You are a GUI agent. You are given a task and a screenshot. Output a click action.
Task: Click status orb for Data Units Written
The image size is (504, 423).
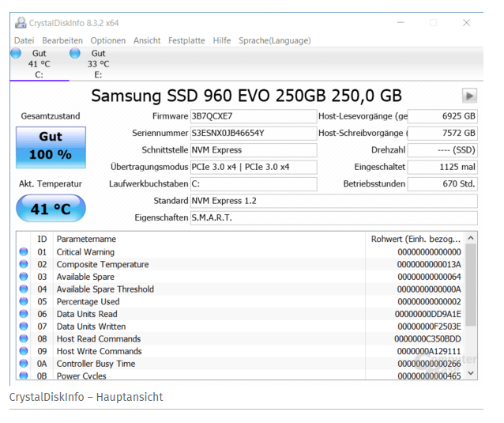pos(24,327)
